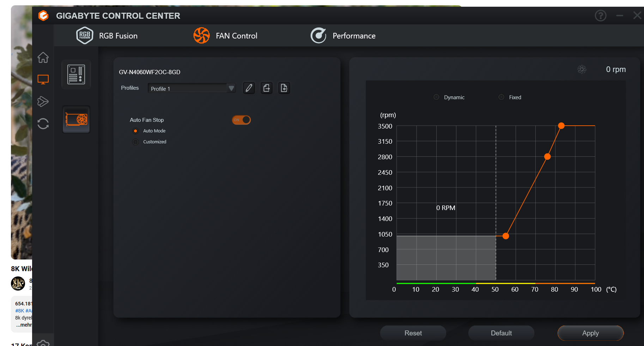Click the Default button
The width and height of the screenshot is (644, 346).
[x=501, y=333]
